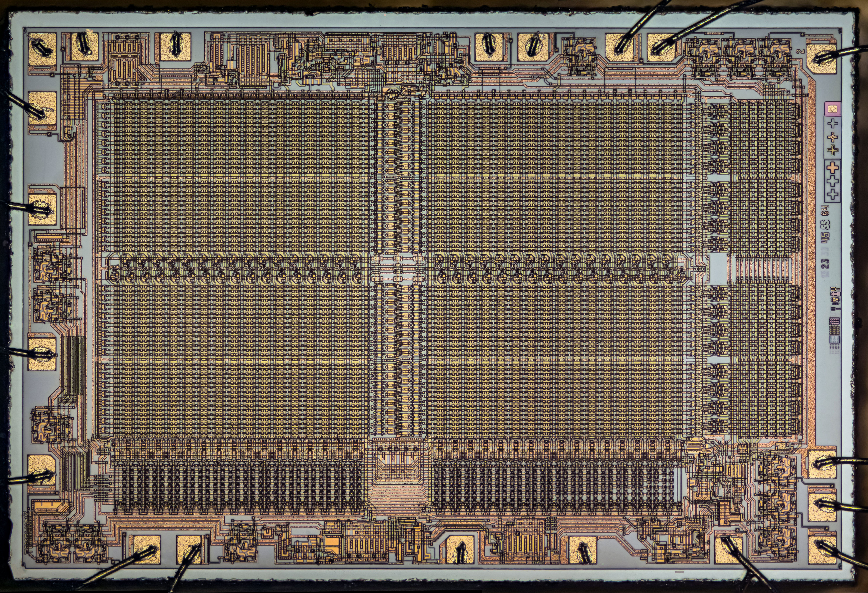868x593 pixels.
Task: Click the pink-bordered square test pad
Action: click(833, 109)
